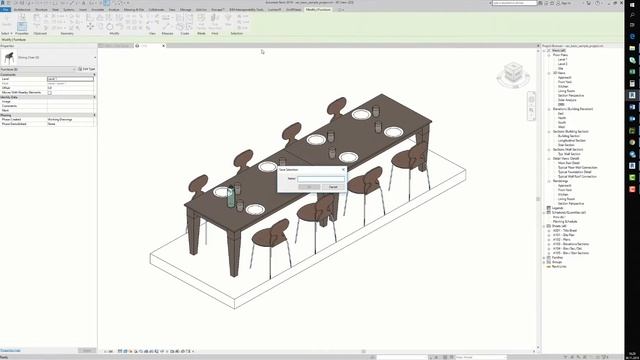Collapse the Identity Data section
Screen dimensions: 640x360
(x=94, y=97)
